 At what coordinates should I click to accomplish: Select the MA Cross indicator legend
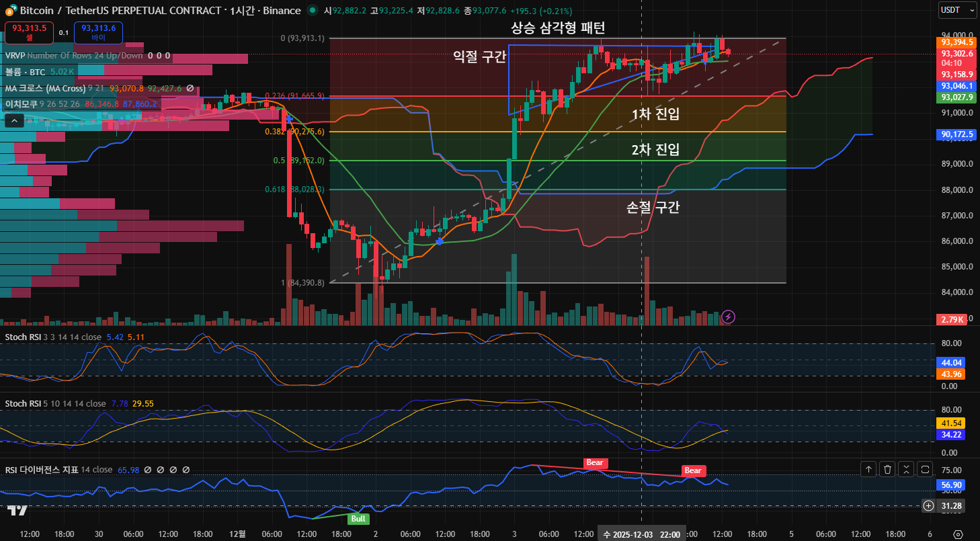45,88
